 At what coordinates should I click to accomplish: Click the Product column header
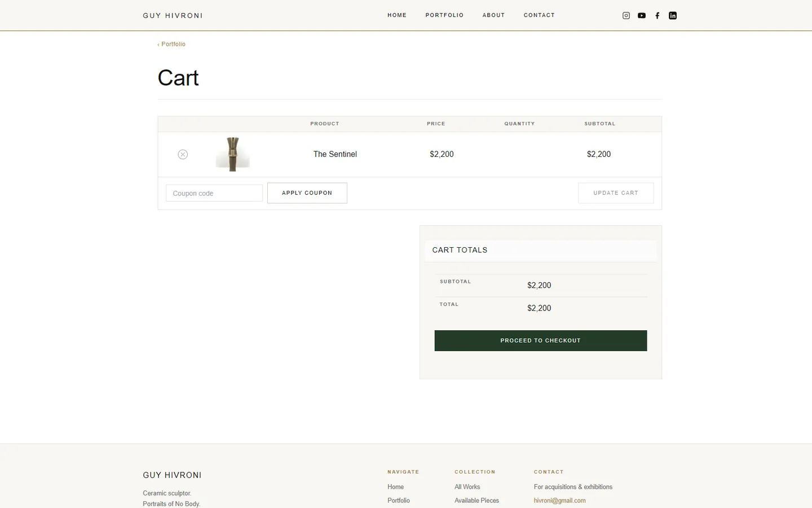tap(325, 124)
